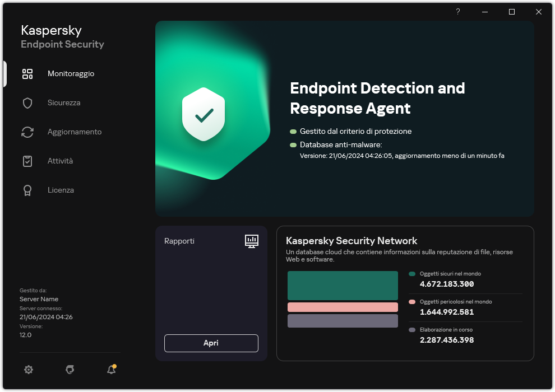Click the Attività clipboard icon
555x392 pixels.
(x=27, y=161)
